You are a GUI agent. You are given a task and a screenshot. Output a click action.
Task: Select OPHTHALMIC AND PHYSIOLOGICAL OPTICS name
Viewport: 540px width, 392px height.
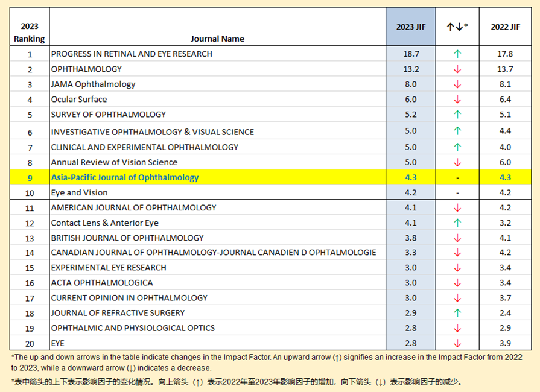point(133,328)
